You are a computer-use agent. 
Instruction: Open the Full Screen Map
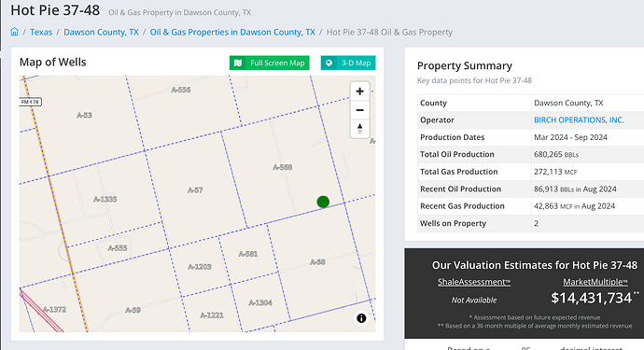(270, 63)
